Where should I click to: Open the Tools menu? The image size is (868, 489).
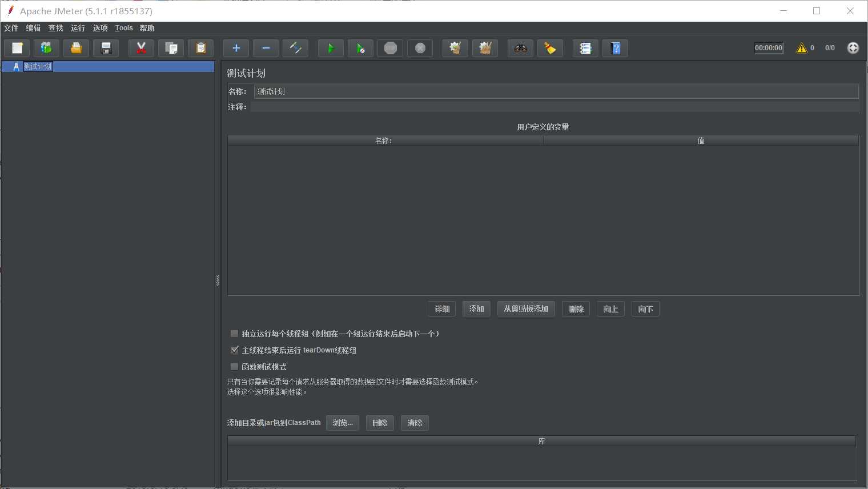124,28
